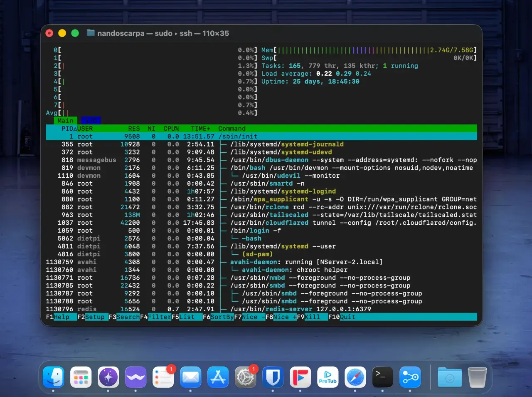
Task: Select the systemd-udevd process row
Action: (261, 152)
